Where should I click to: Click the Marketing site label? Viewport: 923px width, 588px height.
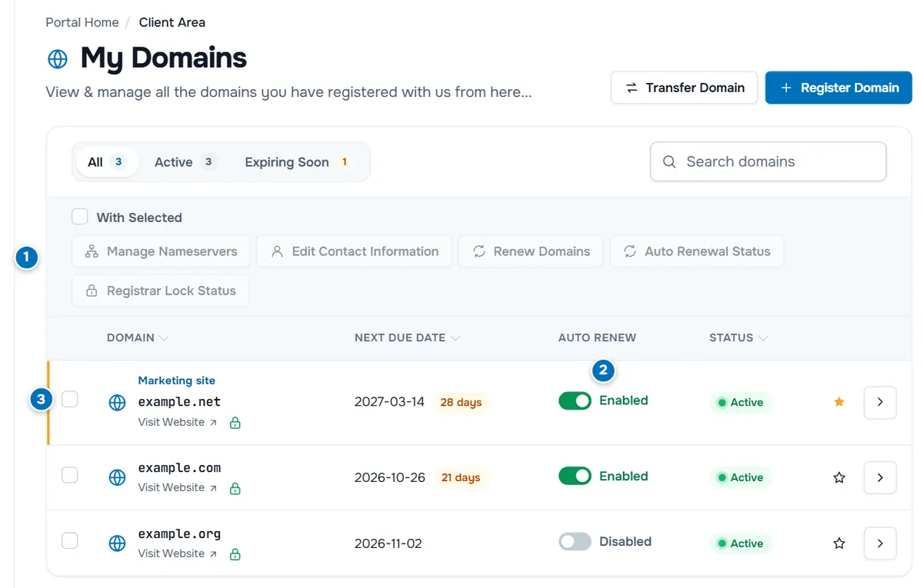coord(177,380)
